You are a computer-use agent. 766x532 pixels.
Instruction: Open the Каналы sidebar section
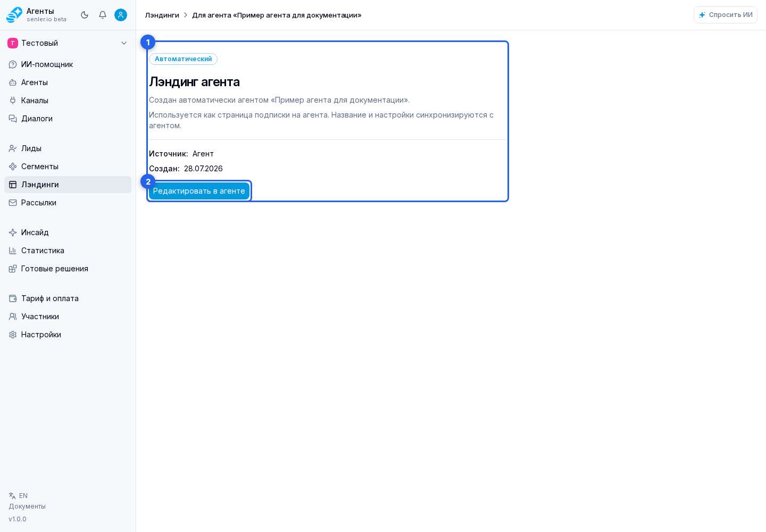click(x=68, y=101)
